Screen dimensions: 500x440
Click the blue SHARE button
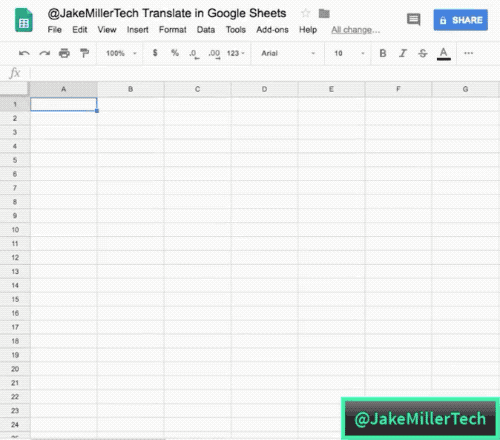click(461, 20)
